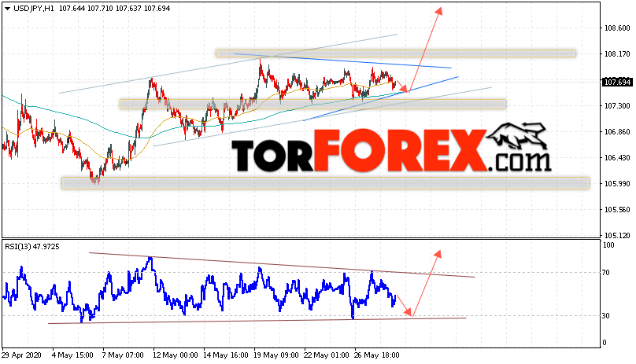The image size is (636, 364).
Task: Select the 106.430 price axis label
Action: (617, 158)
